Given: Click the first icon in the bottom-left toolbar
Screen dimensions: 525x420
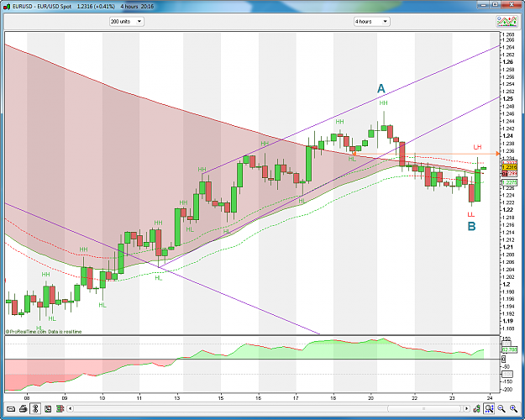Looking at the screenshot, I should [x=11, y=408].
